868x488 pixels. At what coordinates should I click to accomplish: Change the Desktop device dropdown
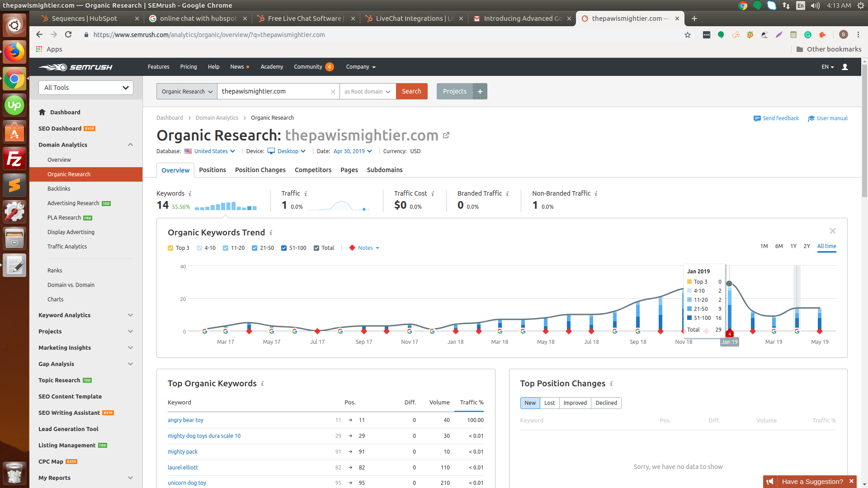287,151
